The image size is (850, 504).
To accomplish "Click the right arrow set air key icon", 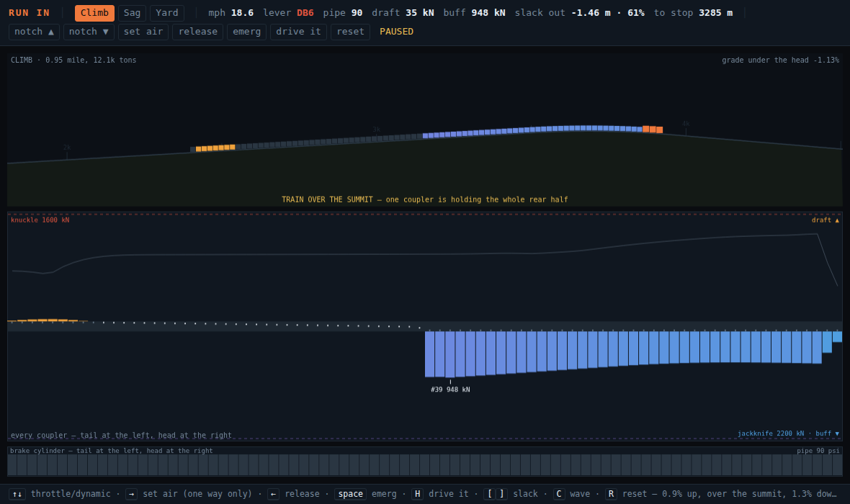I will (132, 494).
